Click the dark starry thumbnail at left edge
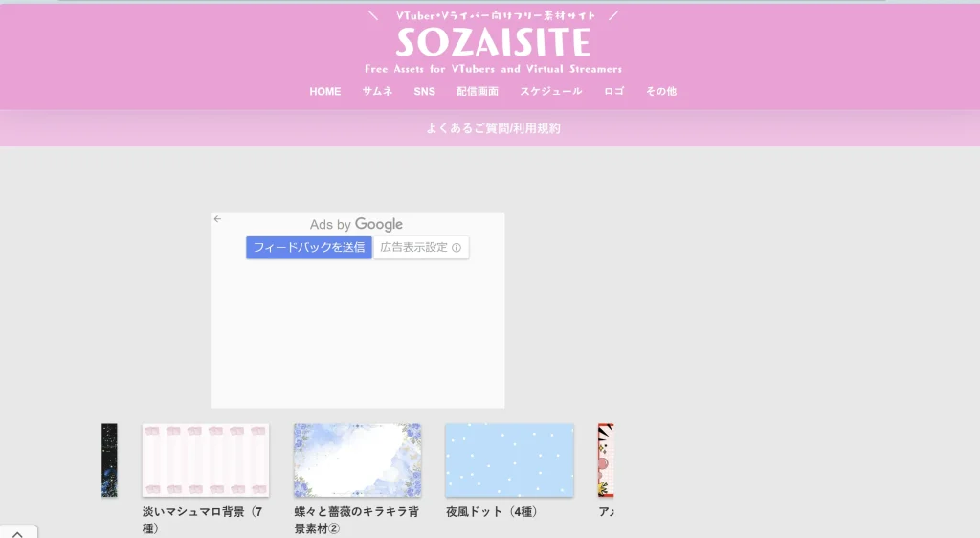The width and height of the screenshot is (980, 538). (109, 460)
